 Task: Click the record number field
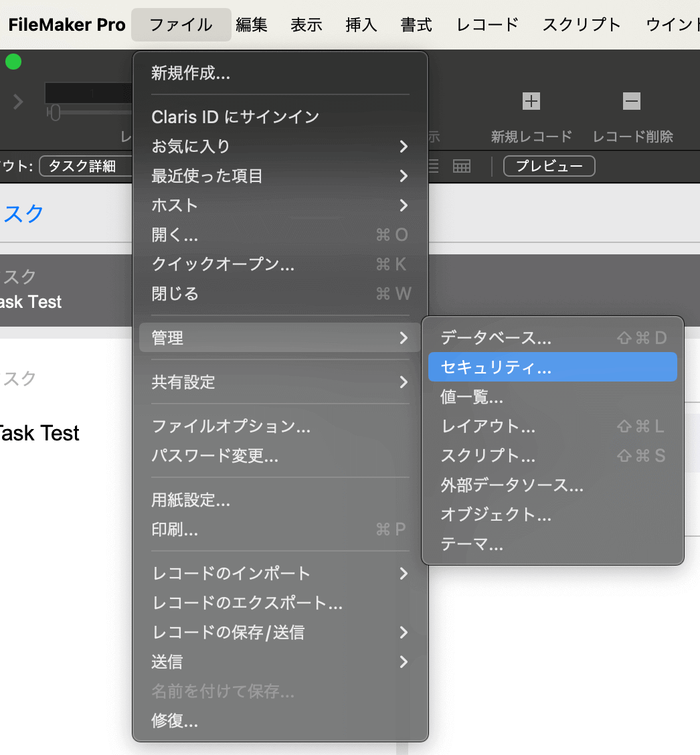(x=88, y=93)
